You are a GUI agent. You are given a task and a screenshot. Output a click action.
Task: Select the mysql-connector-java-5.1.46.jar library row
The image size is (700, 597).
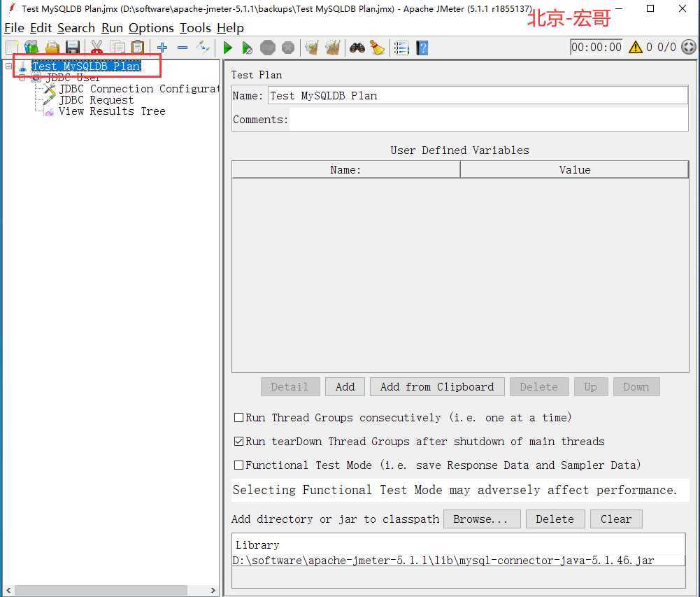(459, 561)
